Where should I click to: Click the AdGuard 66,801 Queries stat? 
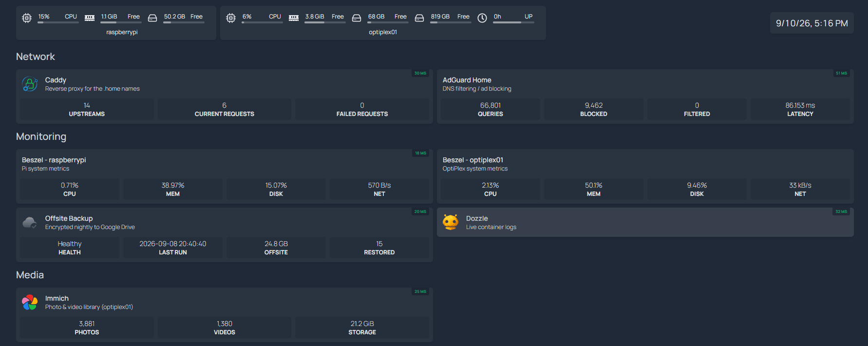click(x=491, y=109)
